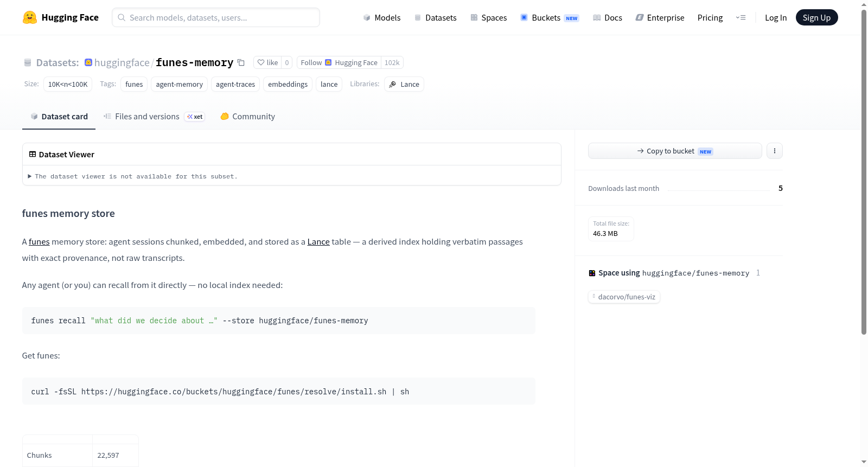This screenshot has width=868, height=467.
Task: Open more options three-dot menu
Action: (x=775, y=151)
